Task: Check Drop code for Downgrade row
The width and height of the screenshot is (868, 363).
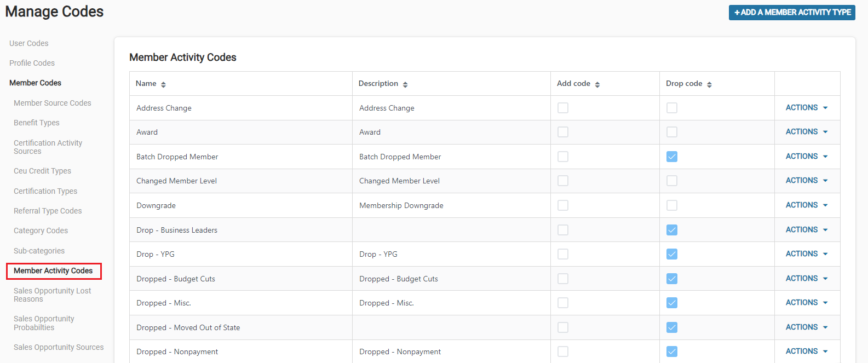Action: click(672, 205)
